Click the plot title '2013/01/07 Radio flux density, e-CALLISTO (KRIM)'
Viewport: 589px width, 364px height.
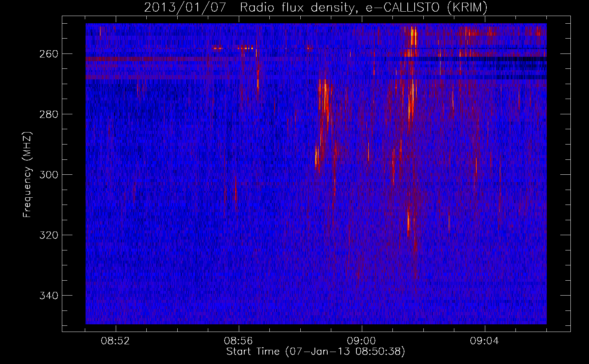coord(316,7)
